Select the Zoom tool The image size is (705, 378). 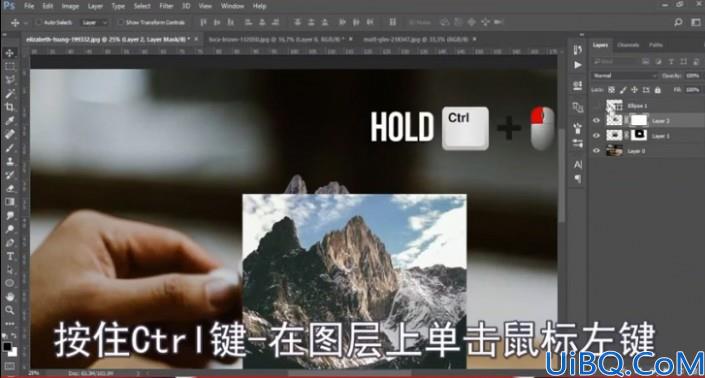coord(9,310)
